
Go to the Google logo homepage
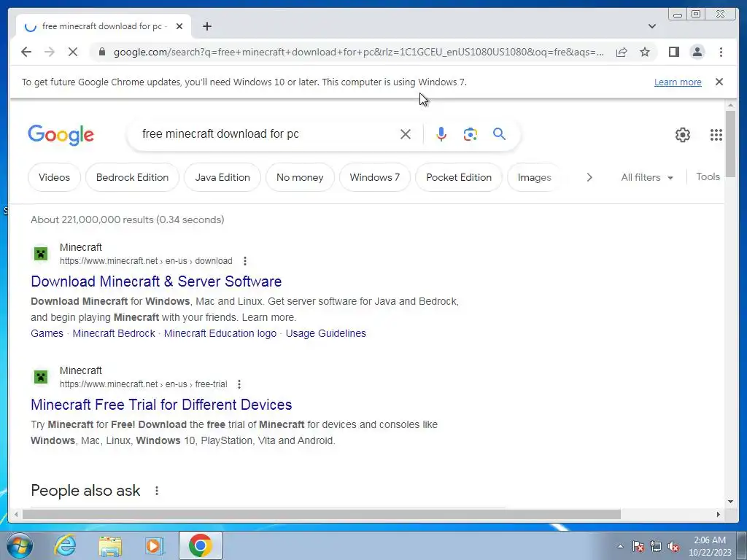point(61,135)
